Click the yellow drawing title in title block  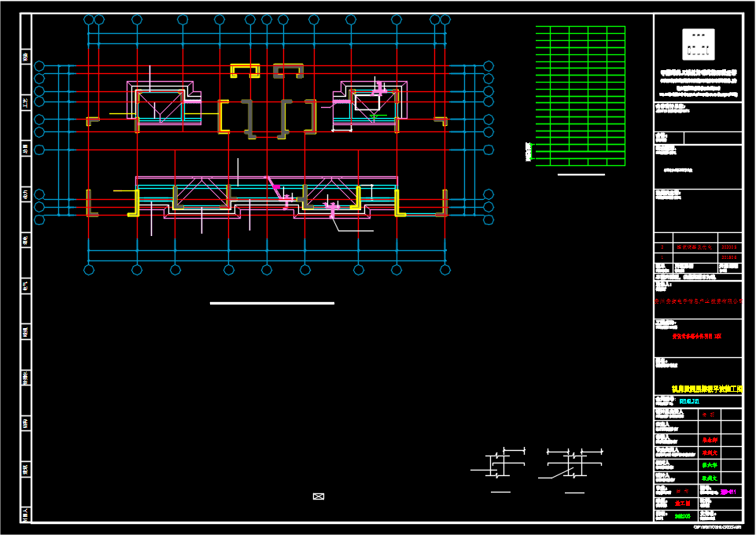706,389
